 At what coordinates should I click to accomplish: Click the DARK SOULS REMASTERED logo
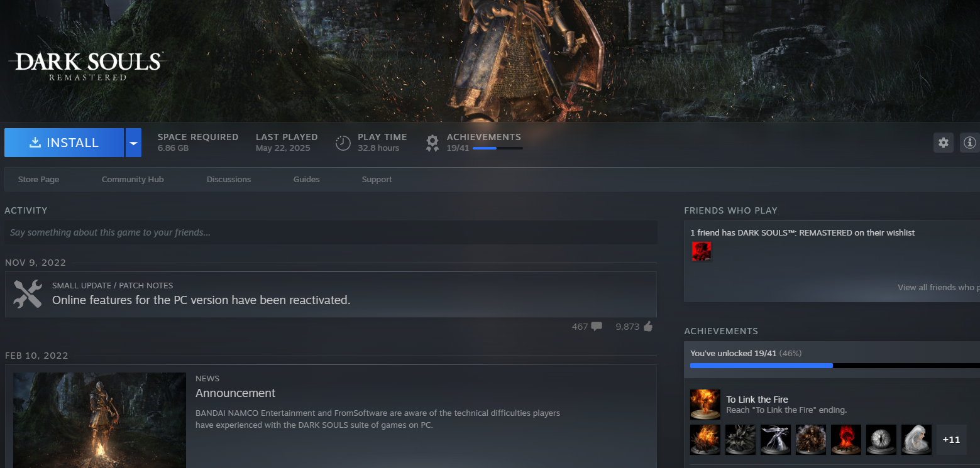tap(87, 66)
